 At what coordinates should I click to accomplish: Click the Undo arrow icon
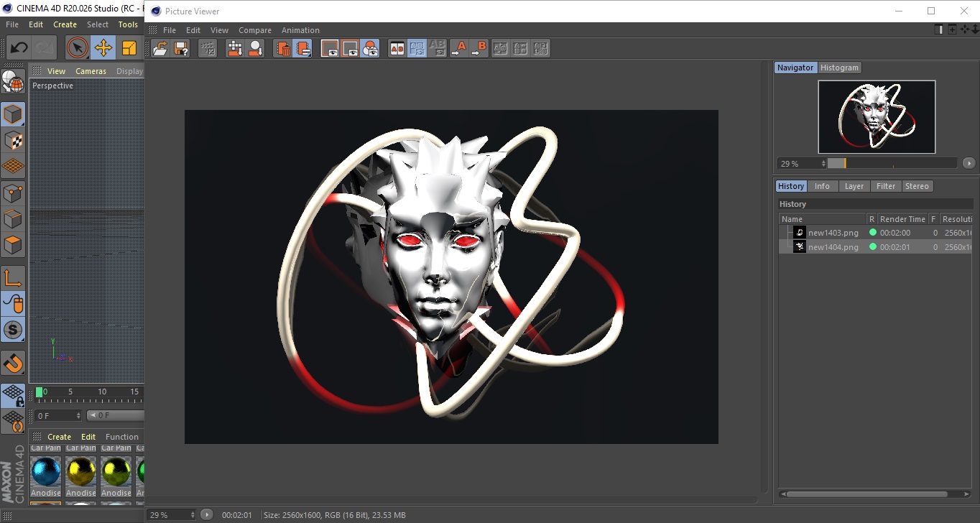[x=19, y=48]
